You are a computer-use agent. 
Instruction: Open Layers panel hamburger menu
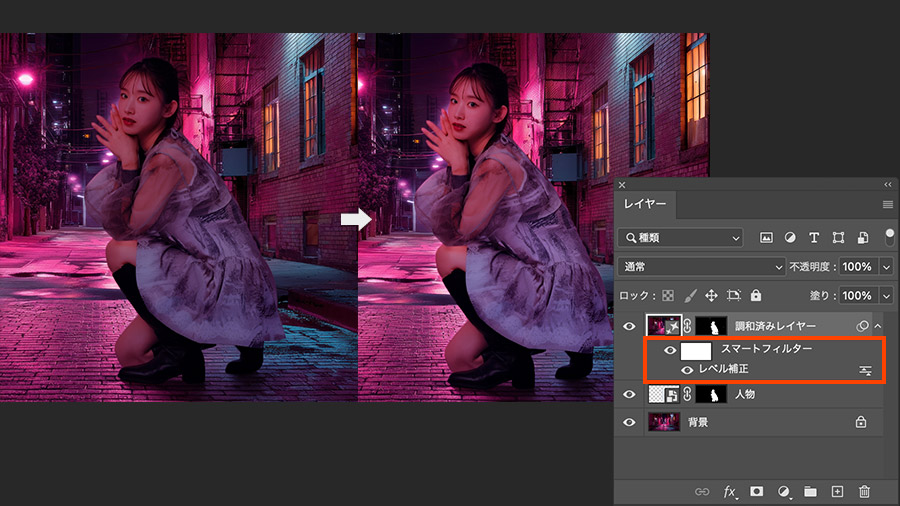888,205
